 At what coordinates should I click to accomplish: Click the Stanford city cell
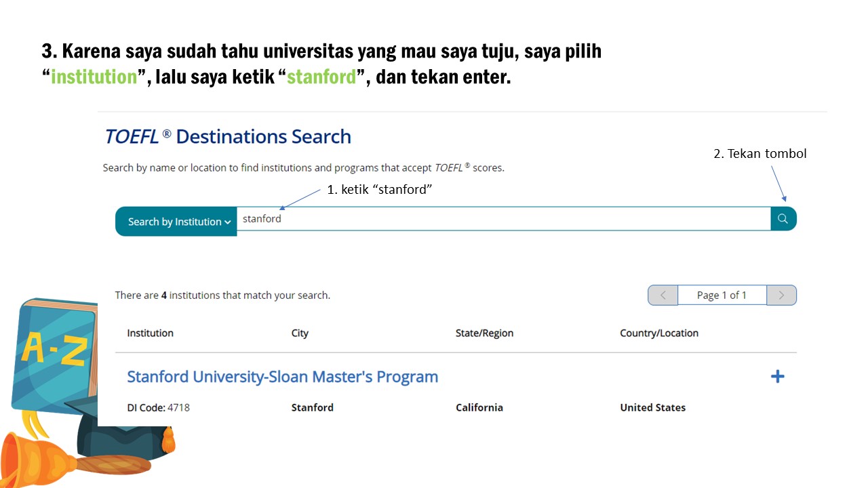tap(313, 407)
